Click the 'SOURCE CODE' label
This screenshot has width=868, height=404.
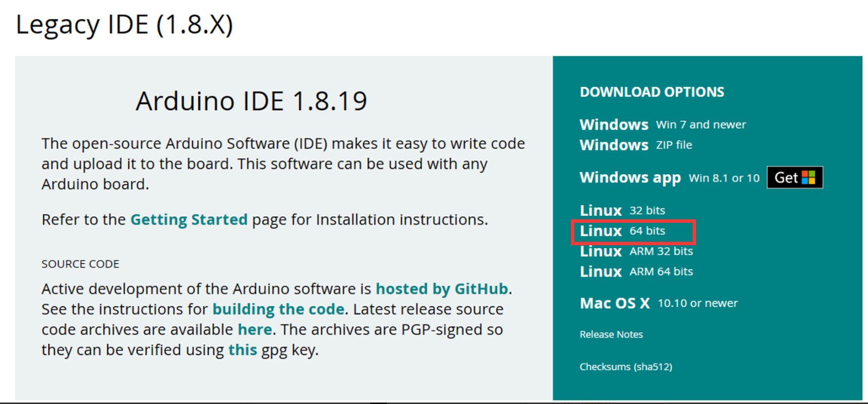(80, 264)
